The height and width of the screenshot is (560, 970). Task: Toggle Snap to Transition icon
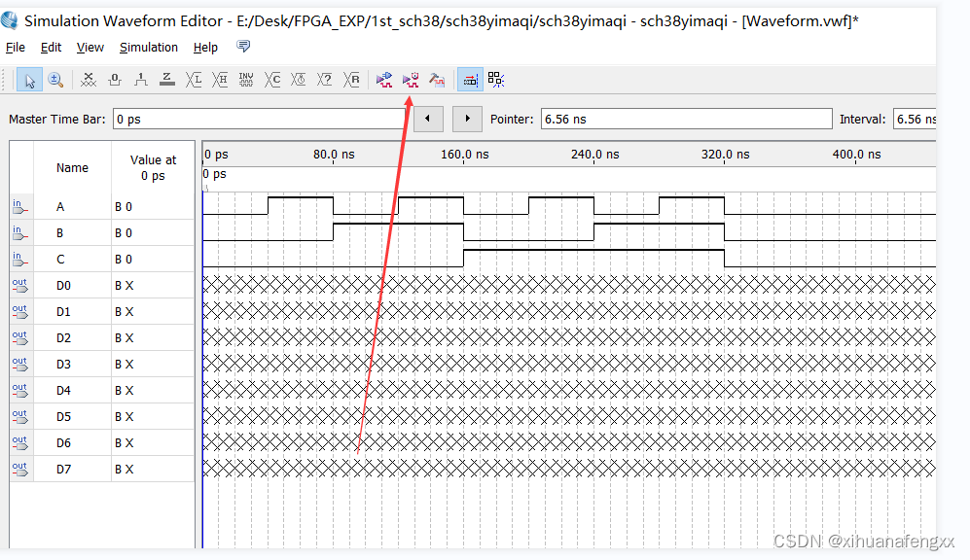[x=496, y=80]
